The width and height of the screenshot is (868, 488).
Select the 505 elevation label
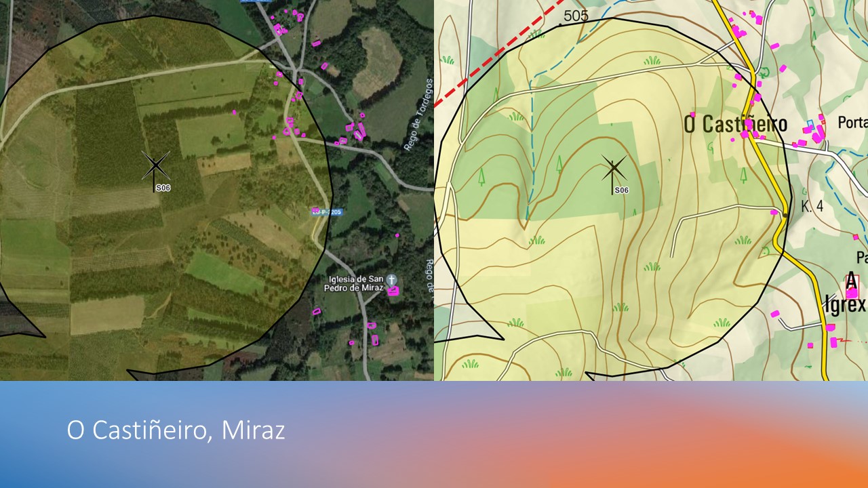[x=576, y=16]
